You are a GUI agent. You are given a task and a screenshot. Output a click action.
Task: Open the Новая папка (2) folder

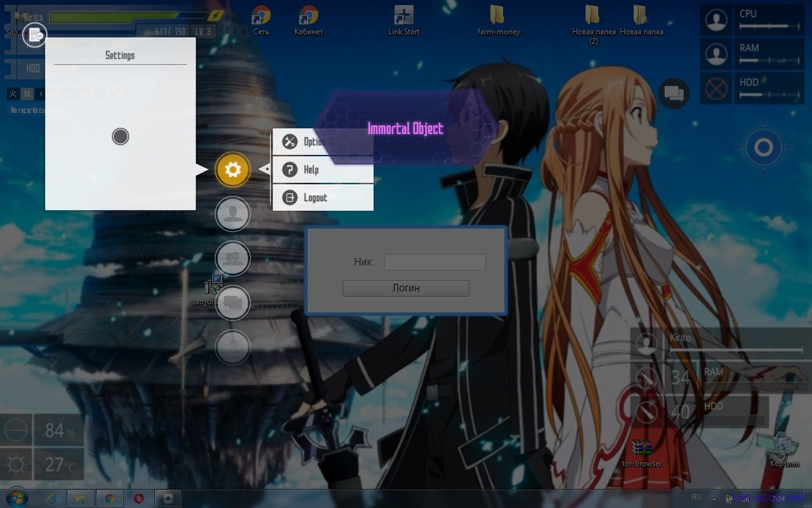(593, 24)
